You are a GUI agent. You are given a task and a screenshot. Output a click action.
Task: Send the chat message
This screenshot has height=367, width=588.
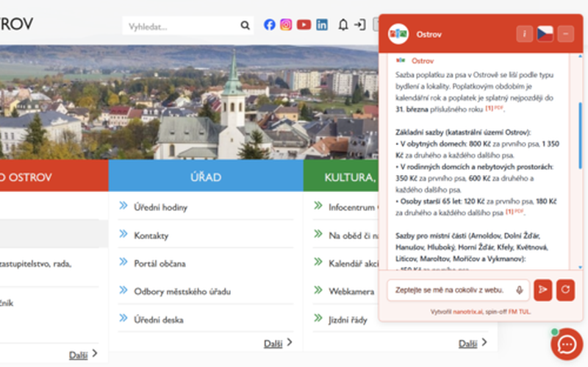tap(543, 290)
